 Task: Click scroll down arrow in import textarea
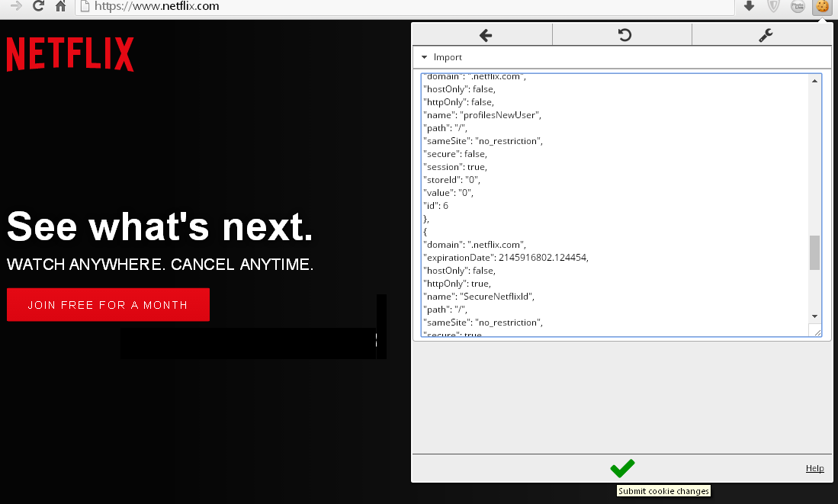[814, 316]
